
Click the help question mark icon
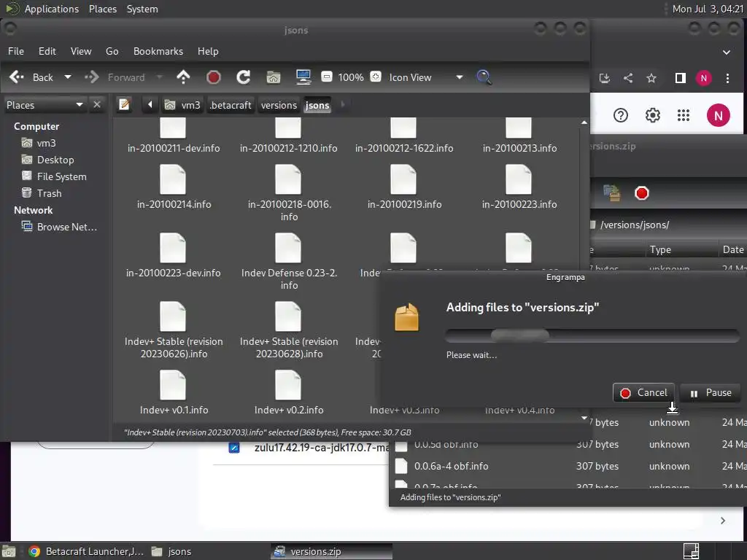pos(621,115)
